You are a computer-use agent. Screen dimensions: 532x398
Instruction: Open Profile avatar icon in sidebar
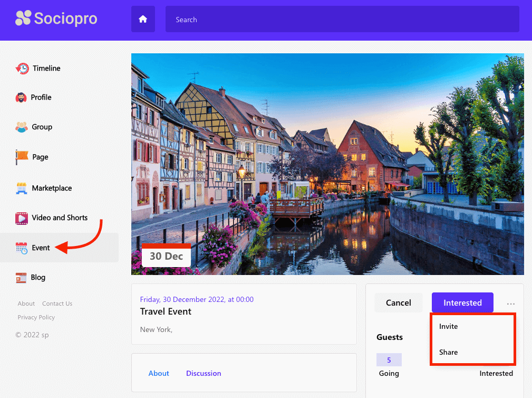click(x=21, y=98)
